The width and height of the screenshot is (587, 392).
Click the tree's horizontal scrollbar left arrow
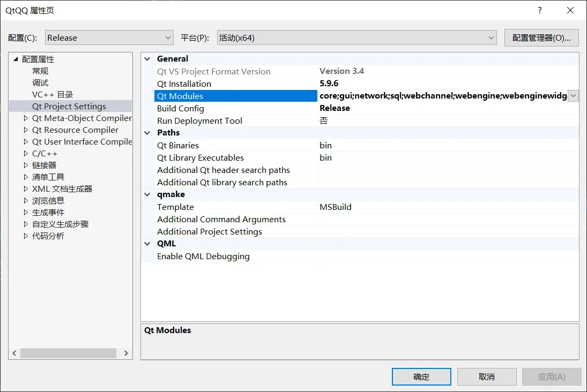[x=14, y=353]
